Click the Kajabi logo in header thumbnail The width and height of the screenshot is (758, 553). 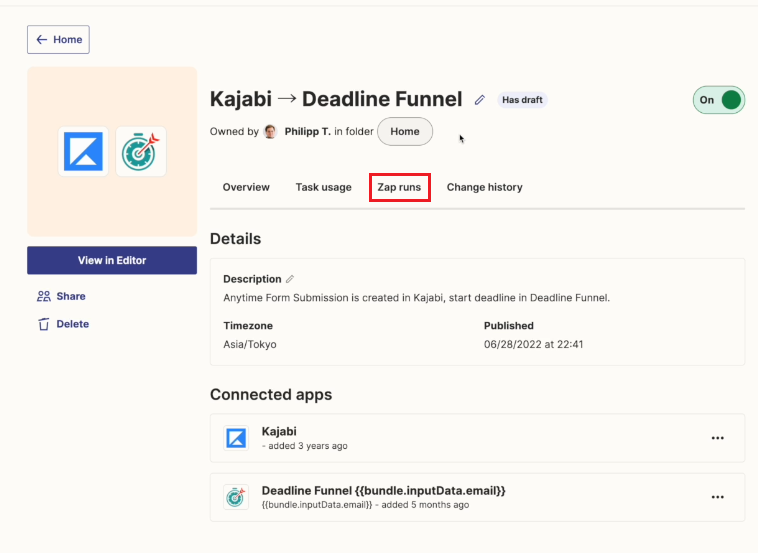83,151
